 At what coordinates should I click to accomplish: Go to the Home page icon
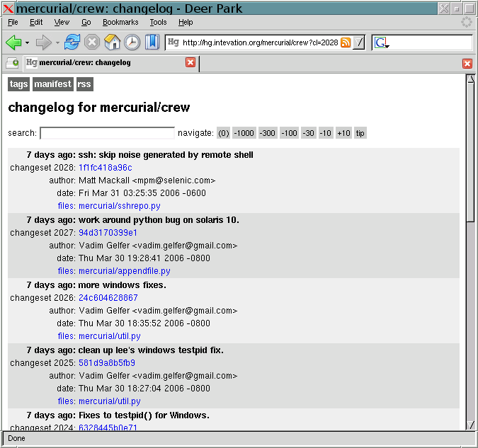pos(113,42)
